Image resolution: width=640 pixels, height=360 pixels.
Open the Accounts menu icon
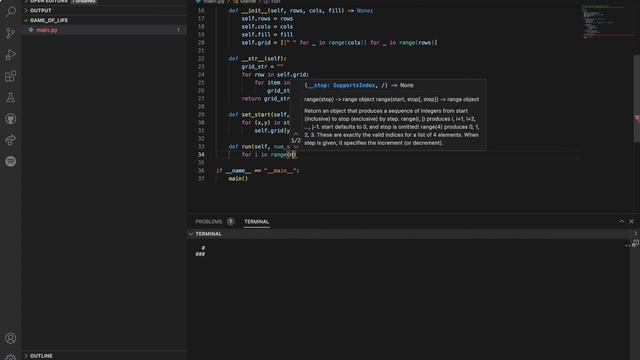11,338
